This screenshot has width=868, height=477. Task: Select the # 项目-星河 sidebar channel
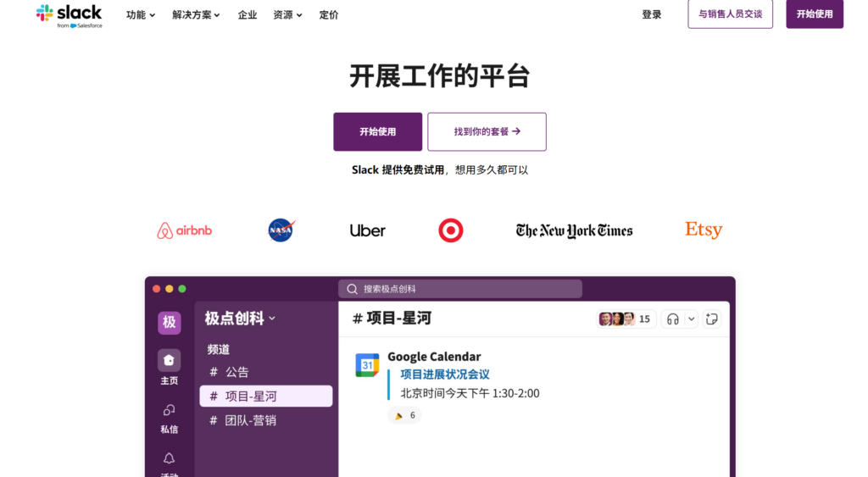point(265,397)
